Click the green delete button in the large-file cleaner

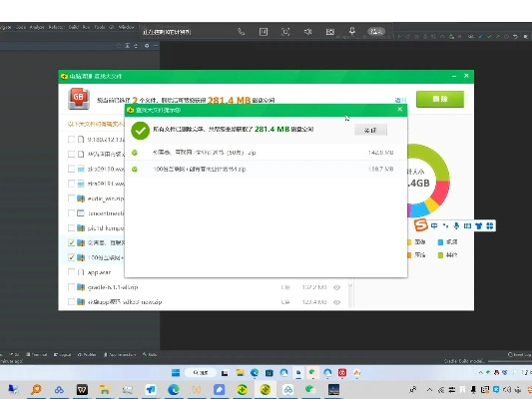point(440,99)
